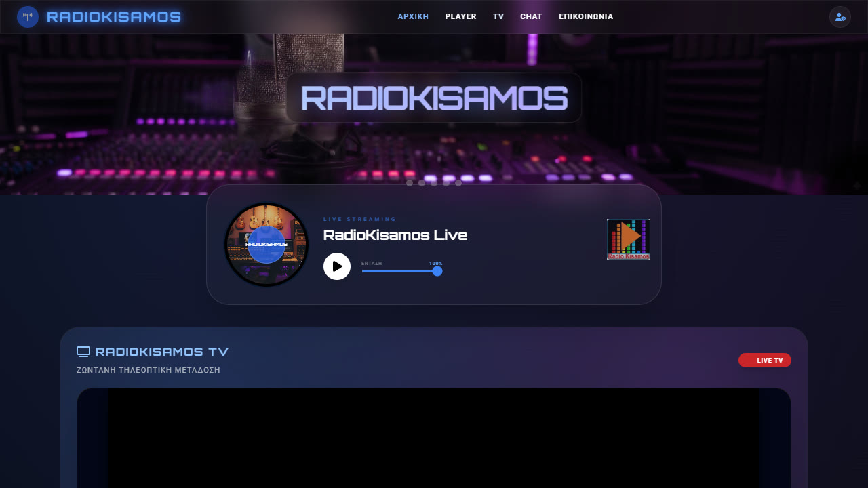The height and width of the screenshot is (488, 868).
Task: Open the TV menu item
Action: coord(498,16)
